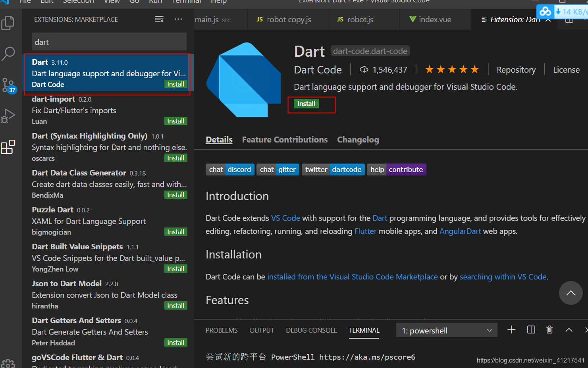Select goVSCode Flutter & Dart extension
The width and height of the screenshot is (588, 368).
tap(109, 361)
